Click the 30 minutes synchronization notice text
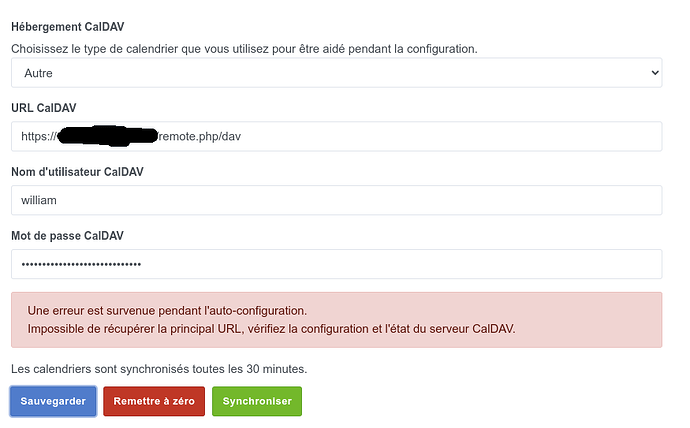Viewport: 690px width, 428px height. pos(159,369)
